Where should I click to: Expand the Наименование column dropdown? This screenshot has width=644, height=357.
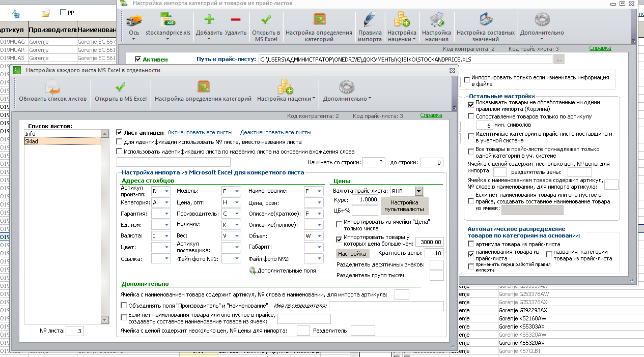[319, 191]
